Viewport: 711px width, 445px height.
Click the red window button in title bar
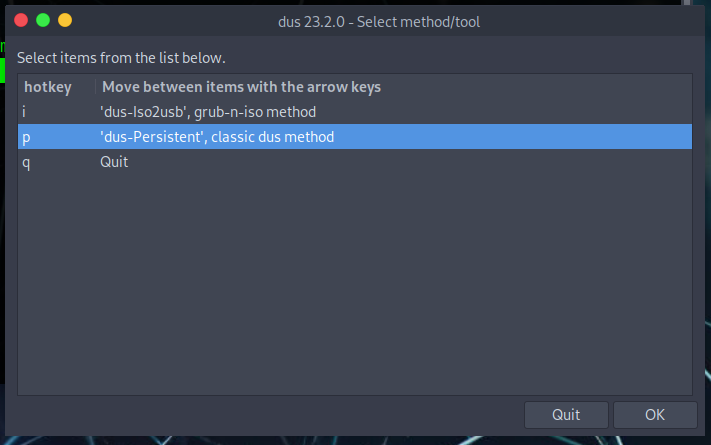point(20,20)
